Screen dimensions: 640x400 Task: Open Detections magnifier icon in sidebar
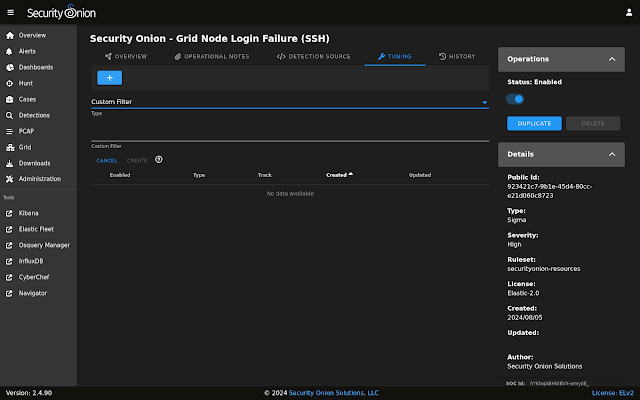coord(9,116)
